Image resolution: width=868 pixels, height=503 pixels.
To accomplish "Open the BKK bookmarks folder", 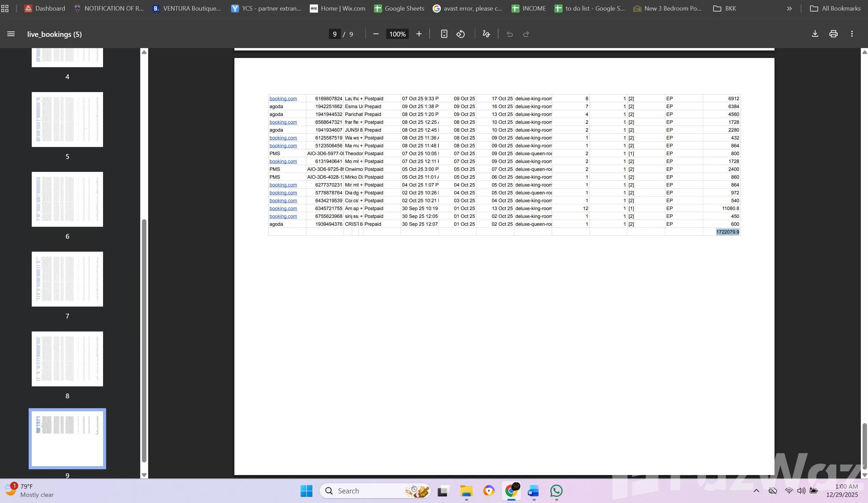I will (724, 8).
